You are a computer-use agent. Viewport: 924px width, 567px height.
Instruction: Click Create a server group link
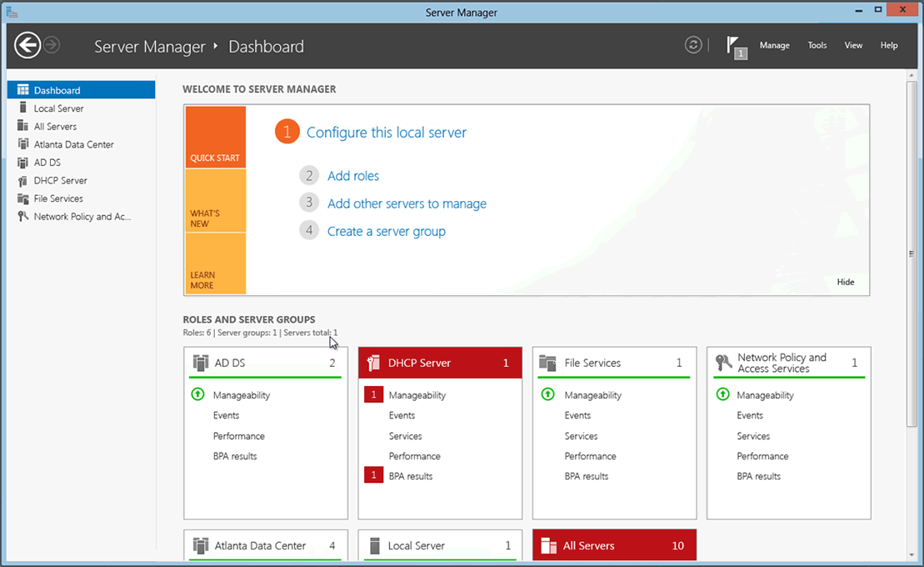click(x=386, y=231)
